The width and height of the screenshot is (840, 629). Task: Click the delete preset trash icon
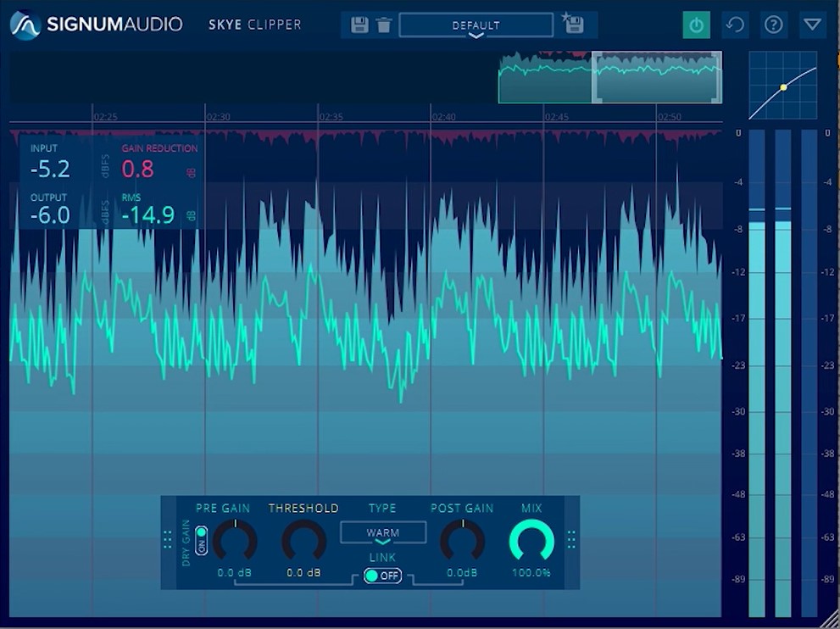pyautogui.click(x=385, y=25)
